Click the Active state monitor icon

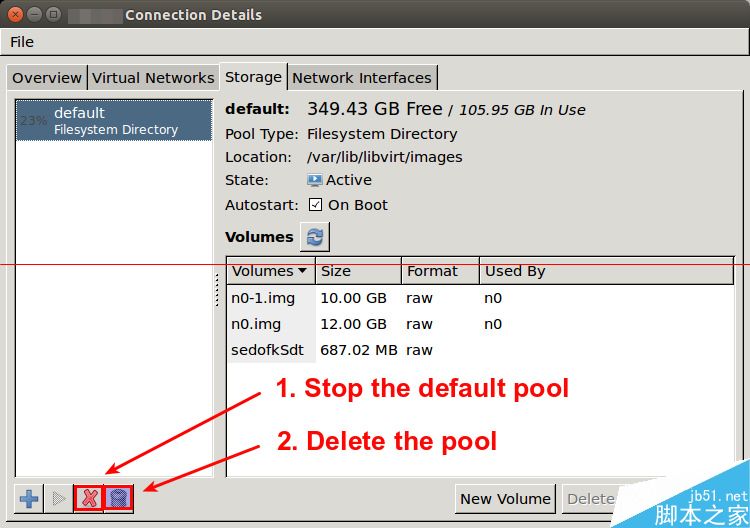point(315,180)
